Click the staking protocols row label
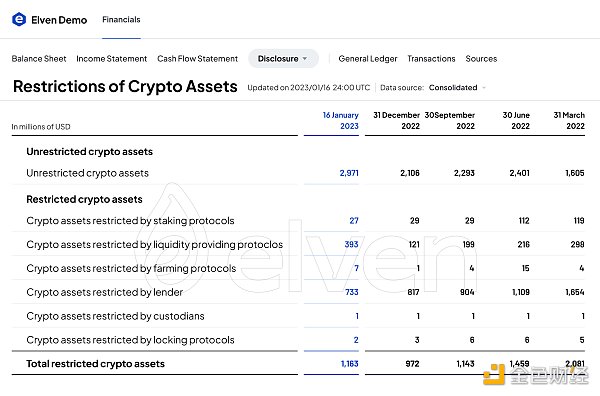Image resolution: width=600 pixels, height=396 pixels. (130, 221)
